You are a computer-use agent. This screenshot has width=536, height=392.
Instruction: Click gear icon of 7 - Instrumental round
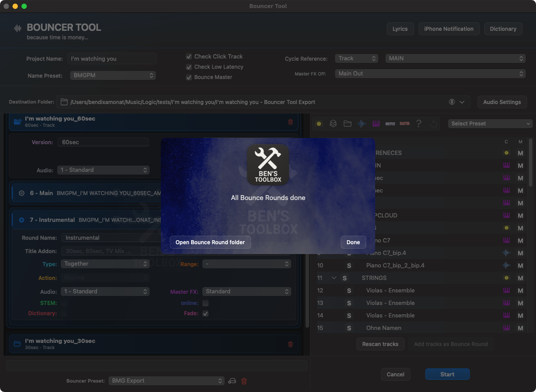point(21,220)
